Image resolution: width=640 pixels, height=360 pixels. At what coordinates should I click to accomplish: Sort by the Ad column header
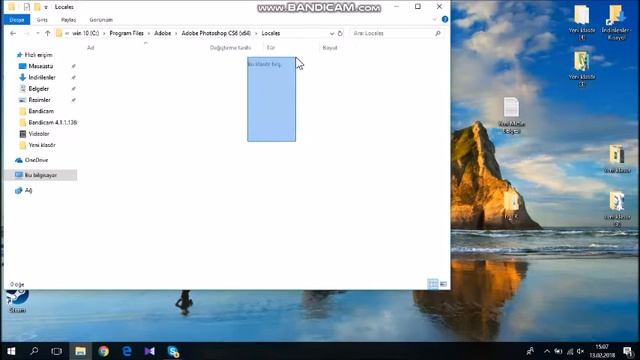(x=91, y=48)
